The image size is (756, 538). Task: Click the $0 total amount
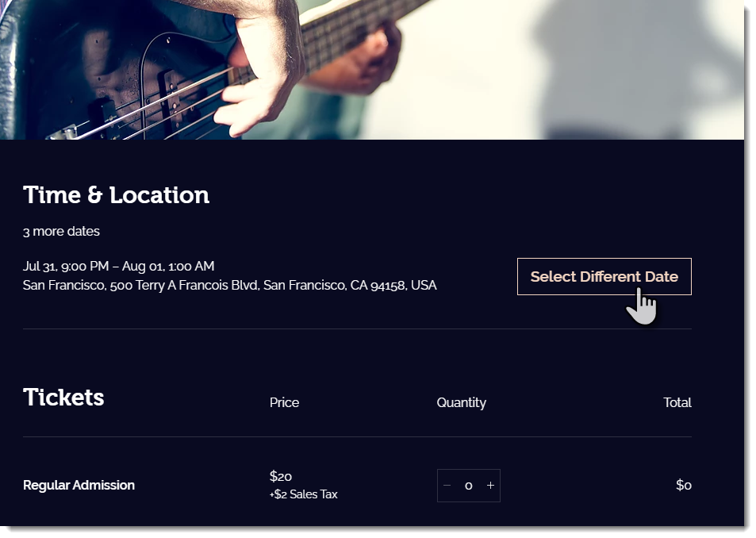[683, 485]
